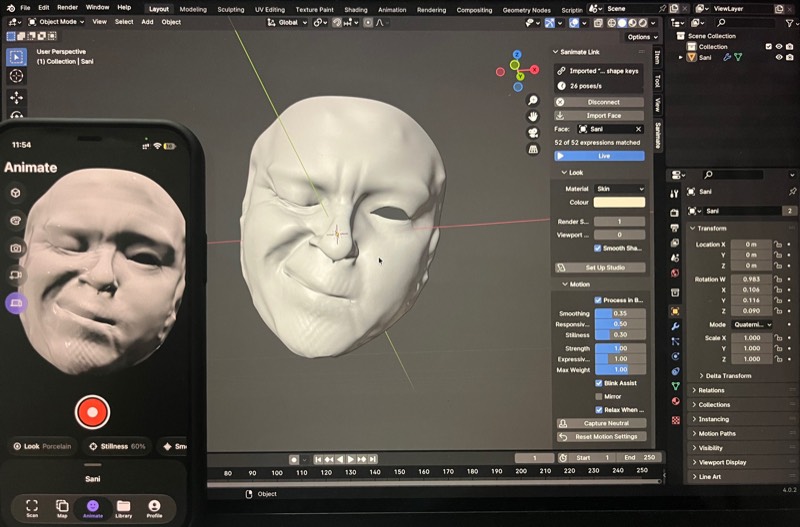Tap Library folder icon on phone
Screen dimensions: 800x527
[123, 508]
